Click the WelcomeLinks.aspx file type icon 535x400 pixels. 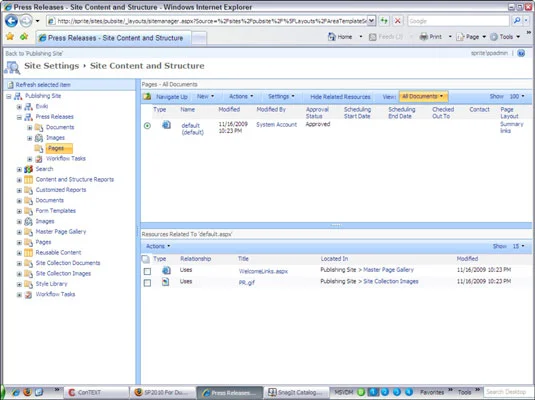[166, 270]
